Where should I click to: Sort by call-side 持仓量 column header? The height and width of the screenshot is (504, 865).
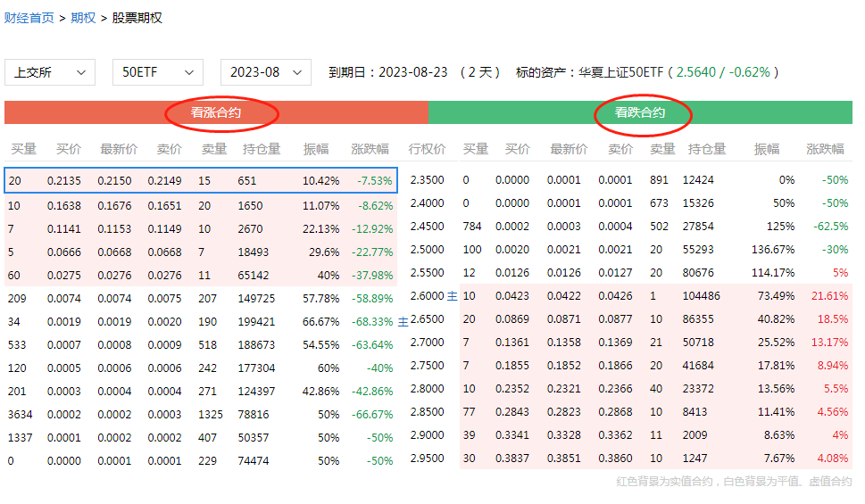pyautogui.click(x=262, y=149)
